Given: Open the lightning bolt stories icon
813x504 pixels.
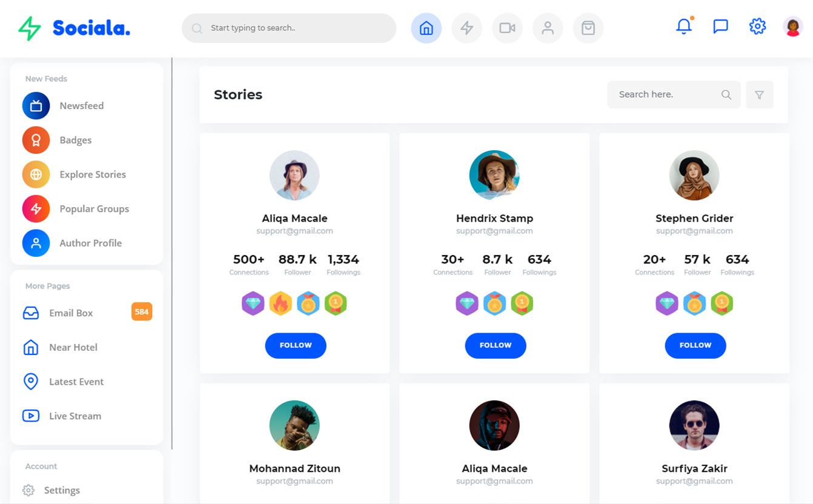Looking at the screenshot, I should tap(466, 28).
